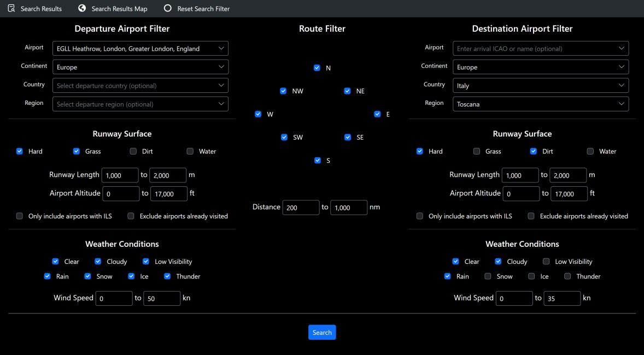This screenshot has height=355, width=644.
Task: Uncheck the SW route direction checkbox
Action: pos(284,137)
